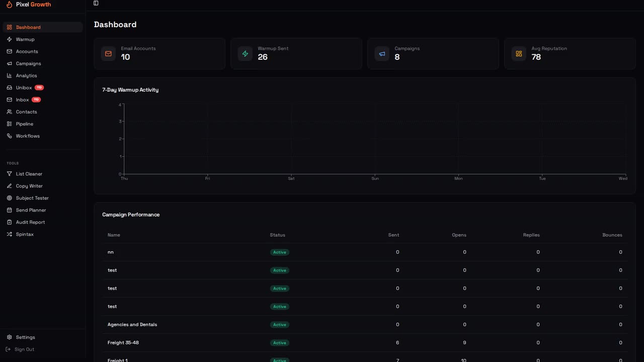Viewport: 644px width, 362px height.
Task: Click the Inbox envelope icon
Action: click(x=9, y=100)
